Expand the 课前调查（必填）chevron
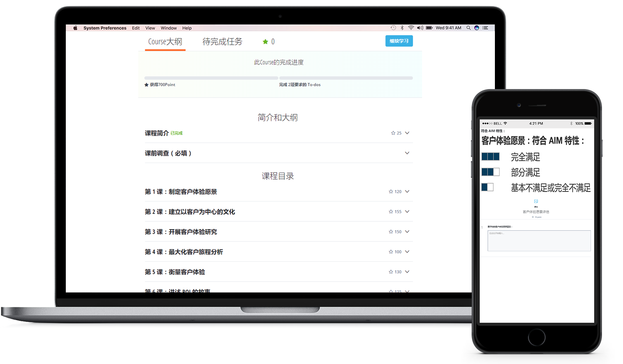The height and width of the screenshot is (364, 623). [x=407, y=153]
